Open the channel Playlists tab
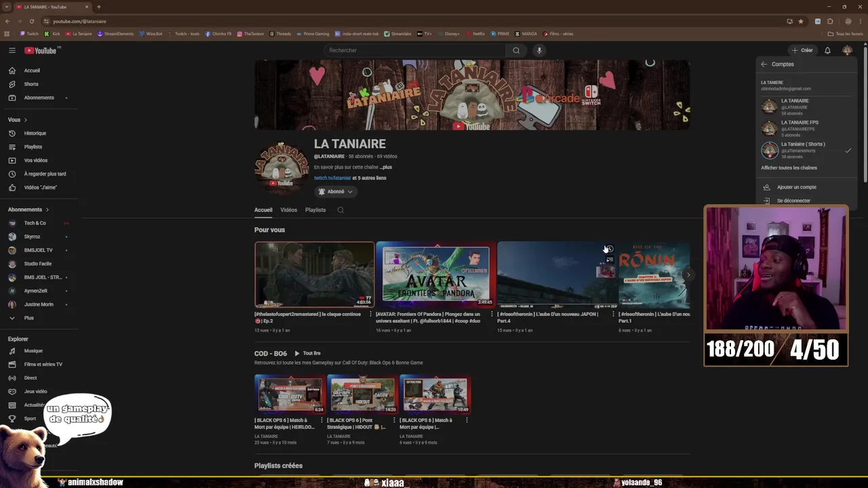Screen dimensions: 868x488 coord(315,210)
